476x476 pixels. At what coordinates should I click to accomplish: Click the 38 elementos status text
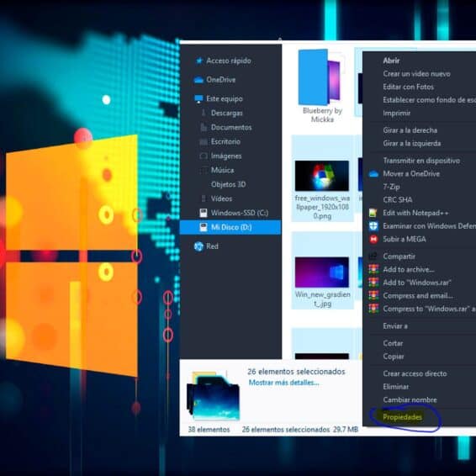pyautogui.click(x=209, y=430)
